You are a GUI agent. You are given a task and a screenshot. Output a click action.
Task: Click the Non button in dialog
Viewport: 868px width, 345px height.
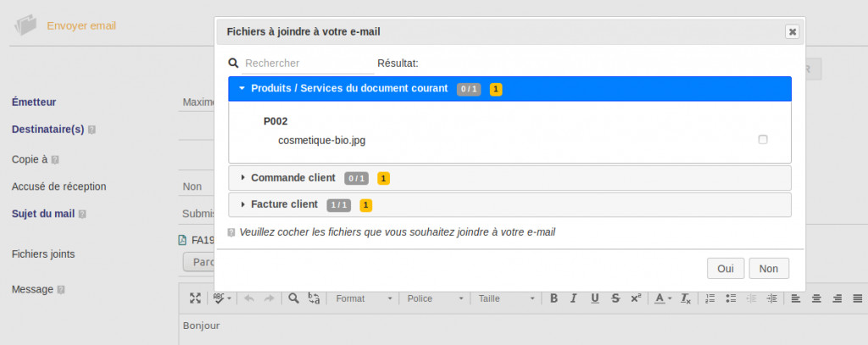tap(769, 269)
